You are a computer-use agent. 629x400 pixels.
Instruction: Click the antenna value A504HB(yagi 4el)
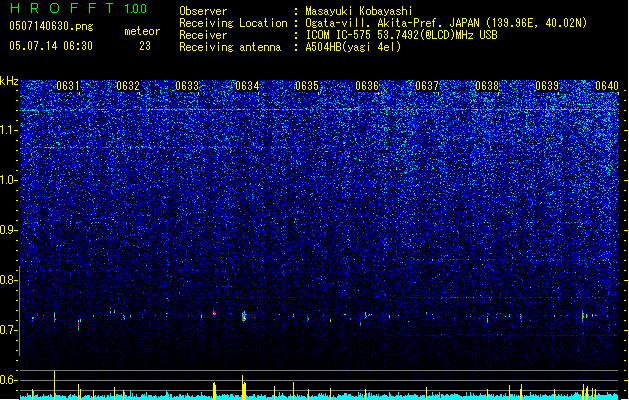pos(353,47)
